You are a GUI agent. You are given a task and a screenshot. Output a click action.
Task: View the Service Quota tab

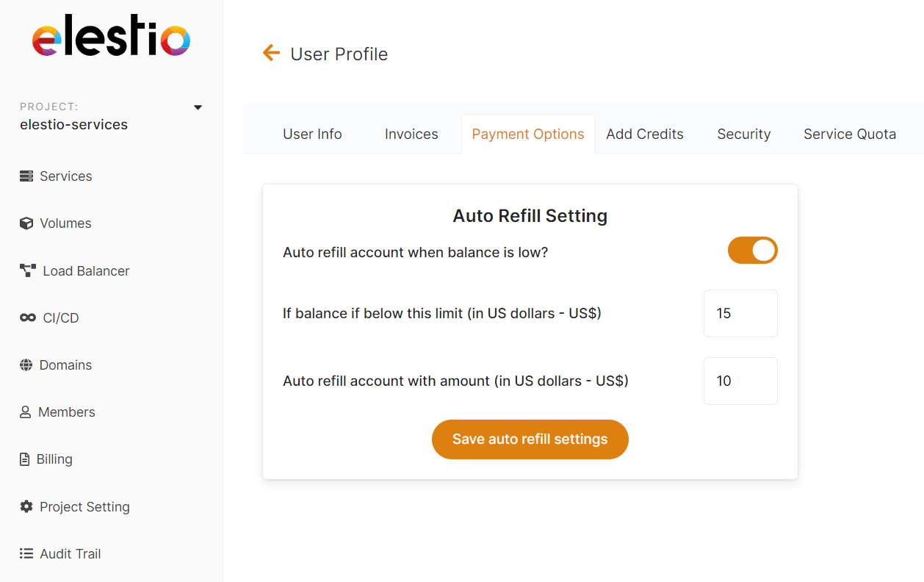point(849,134)
